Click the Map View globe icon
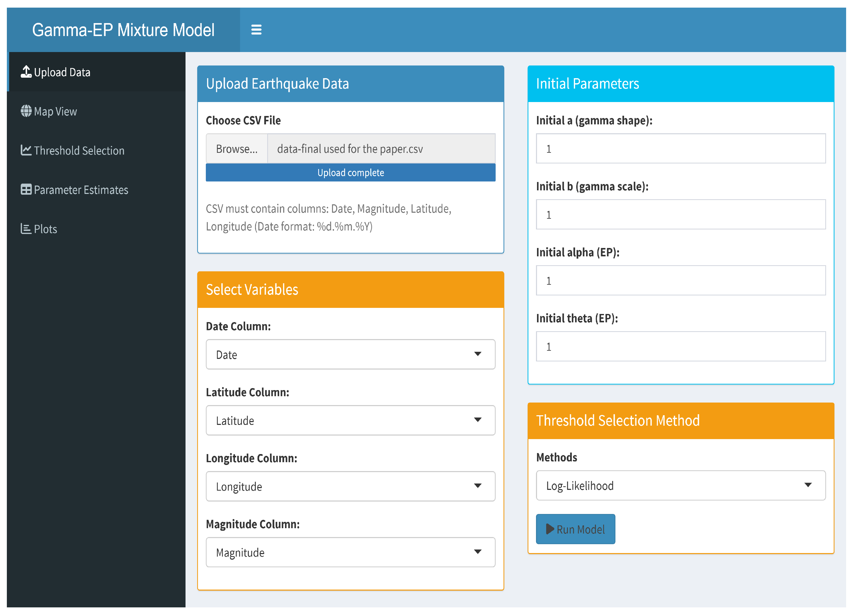 [26, 111]
